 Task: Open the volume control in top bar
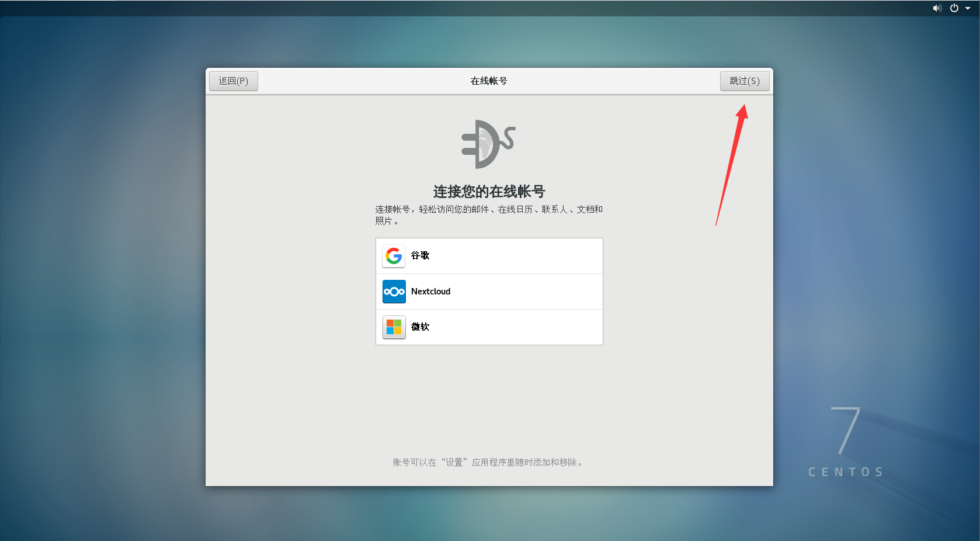click(x=937, y=8)
